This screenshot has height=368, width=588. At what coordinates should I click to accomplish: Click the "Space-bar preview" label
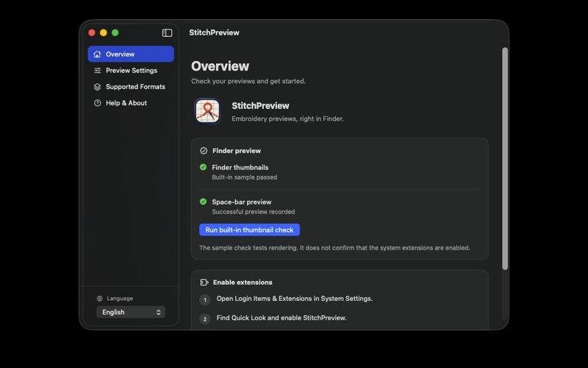[x=242, y=202]
